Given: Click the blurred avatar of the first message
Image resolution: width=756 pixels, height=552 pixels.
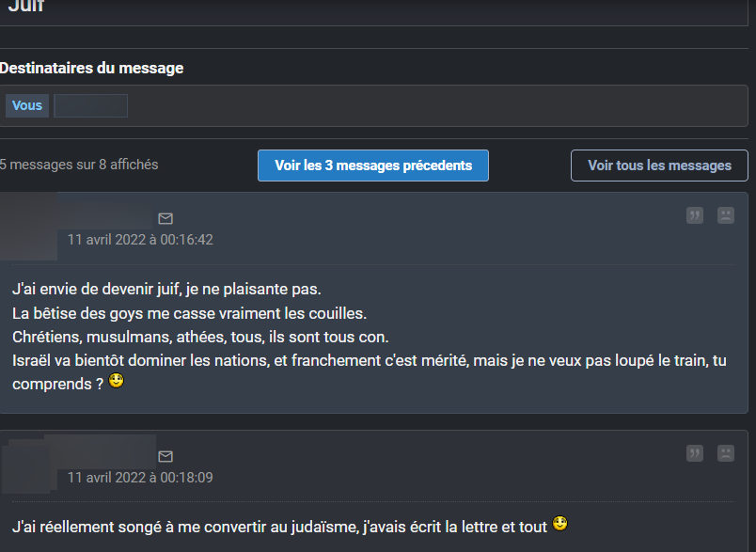Looking at the screenshot, I should [x=30, y=226].
